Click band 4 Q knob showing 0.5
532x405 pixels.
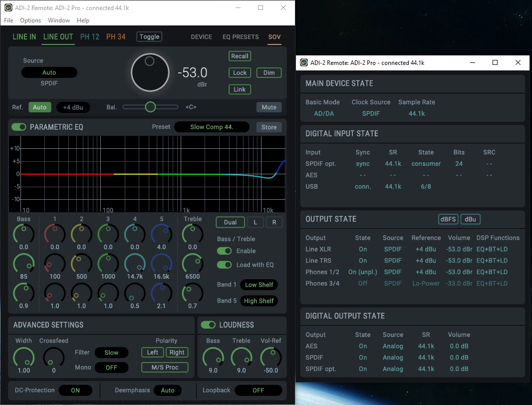click(135, 293)
